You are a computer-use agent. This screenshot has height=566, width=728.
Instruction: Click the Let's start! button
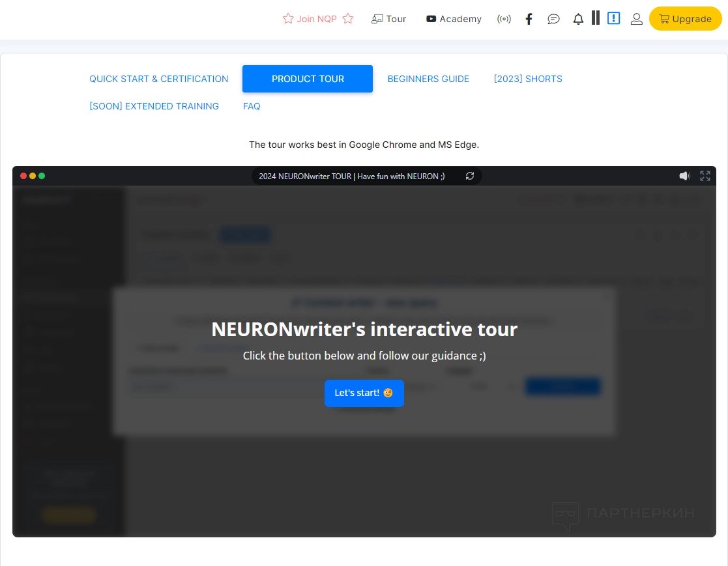click(364, 393)
